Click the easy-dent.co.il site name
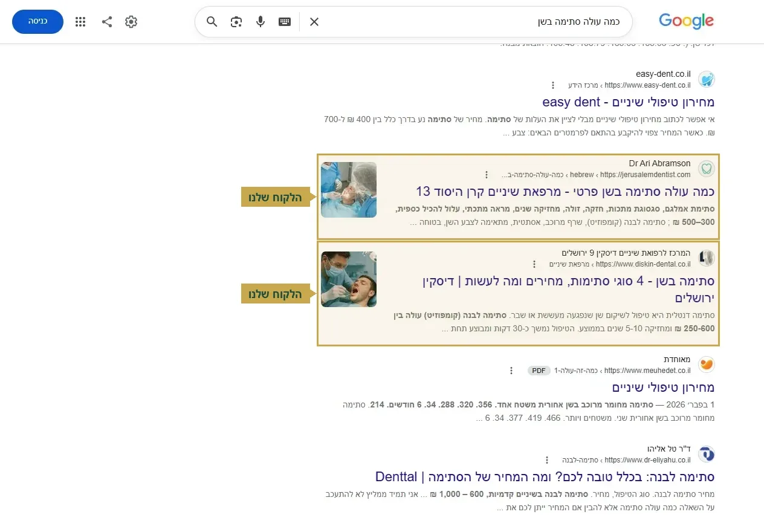Viewport: 764px width, 532px height. [x=663, y=74]
